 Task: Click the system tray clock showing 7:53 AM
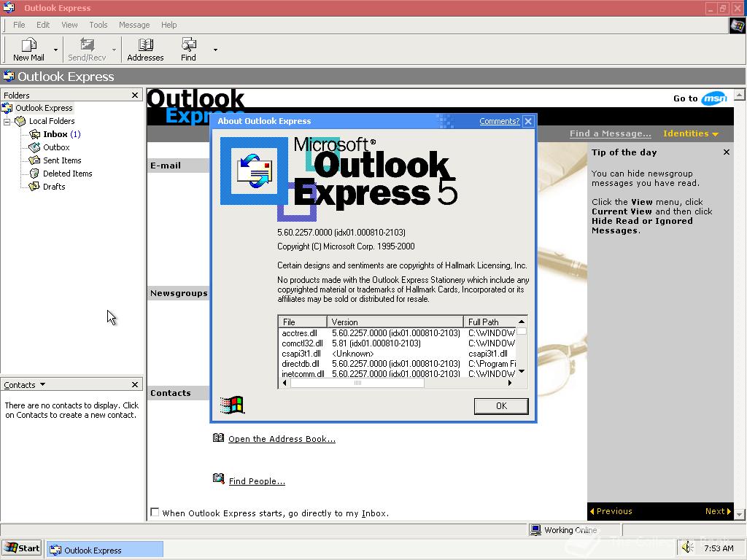(719, 548)
